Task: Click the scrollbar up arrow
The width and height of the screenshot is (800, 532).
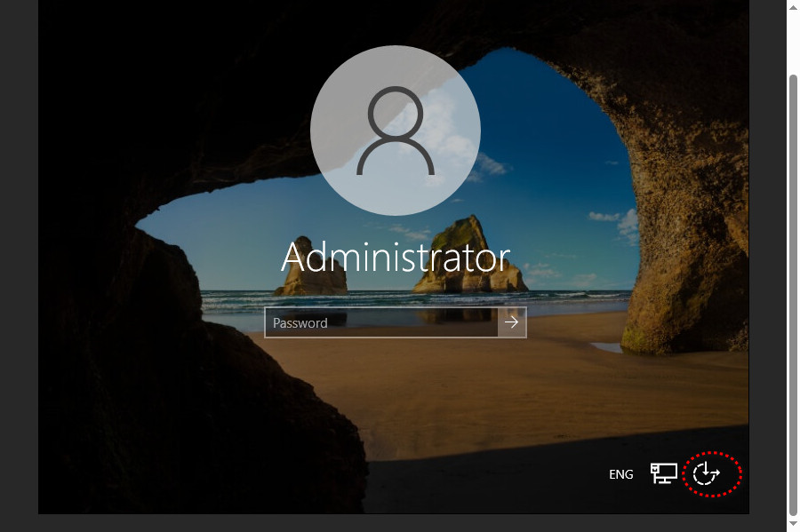Action: coord(793,6)
